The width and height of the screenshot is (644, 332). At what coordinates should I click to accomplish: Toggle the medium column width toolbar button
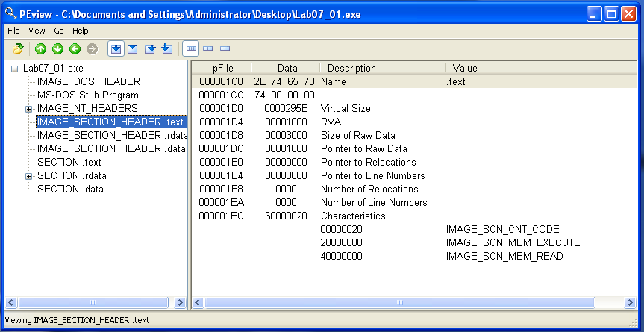[x=207, y=48]
